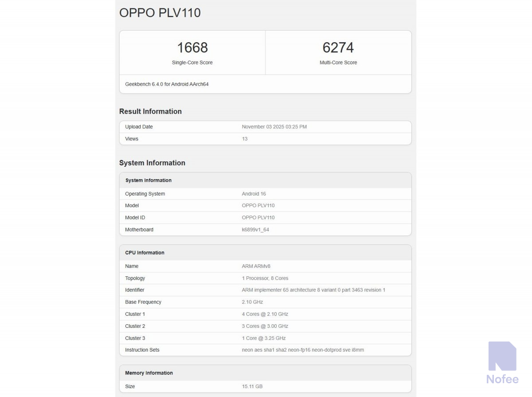Click the ARM implementer identifier text
Viewport: 532px width, 397px height.
coord(313,290)
